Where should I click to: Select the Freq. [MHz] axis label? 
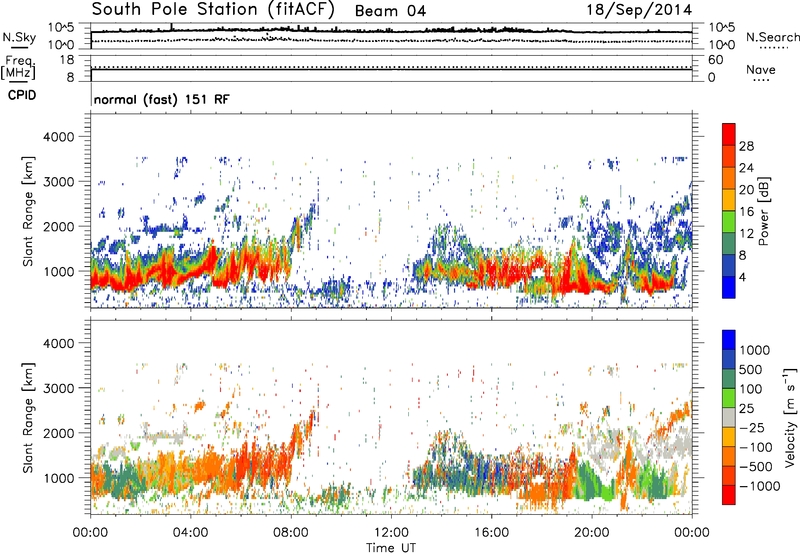point(18,68)
